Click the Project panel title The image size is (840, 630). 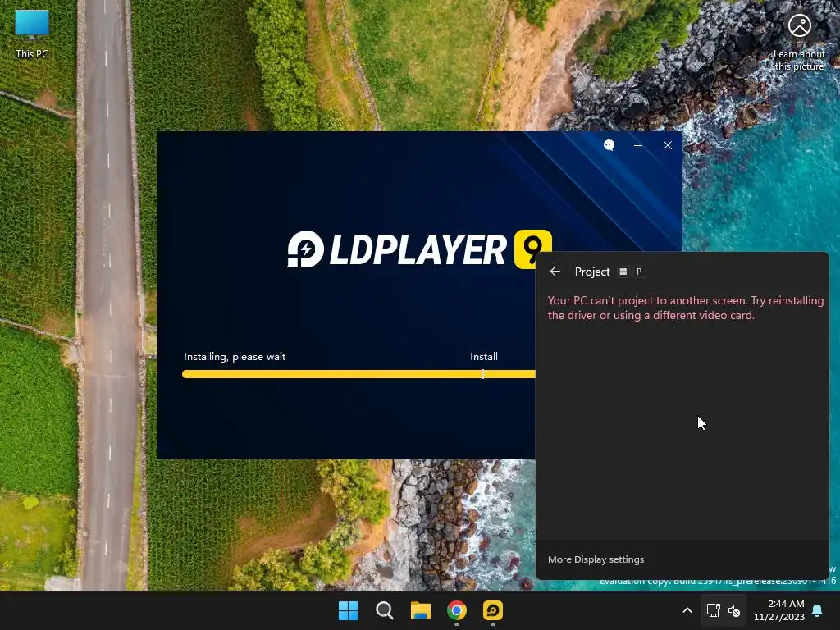[592, 272]
